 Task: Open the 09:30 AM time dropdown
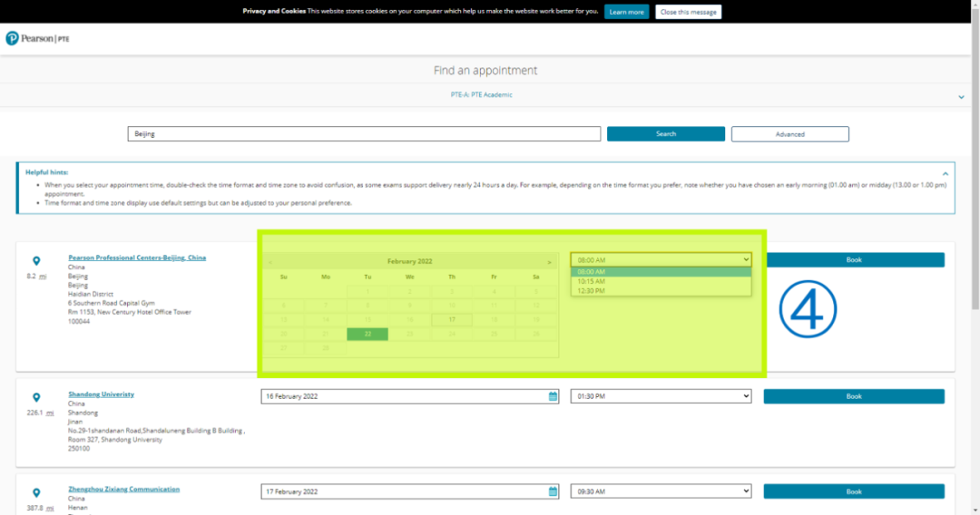661,491
